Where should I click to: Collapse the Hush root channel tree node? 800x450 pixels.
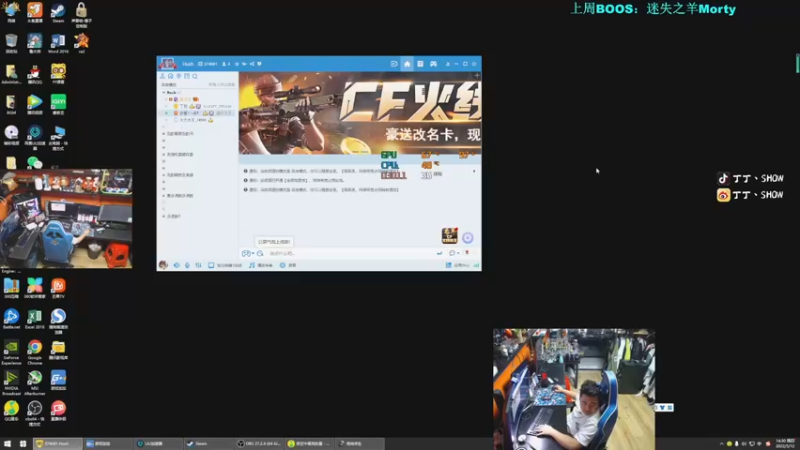(164, 92)
